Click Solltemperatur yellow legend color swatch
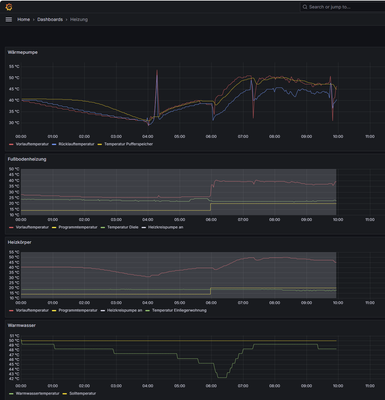This screenshot has width=385, height=400. point(65,394)
